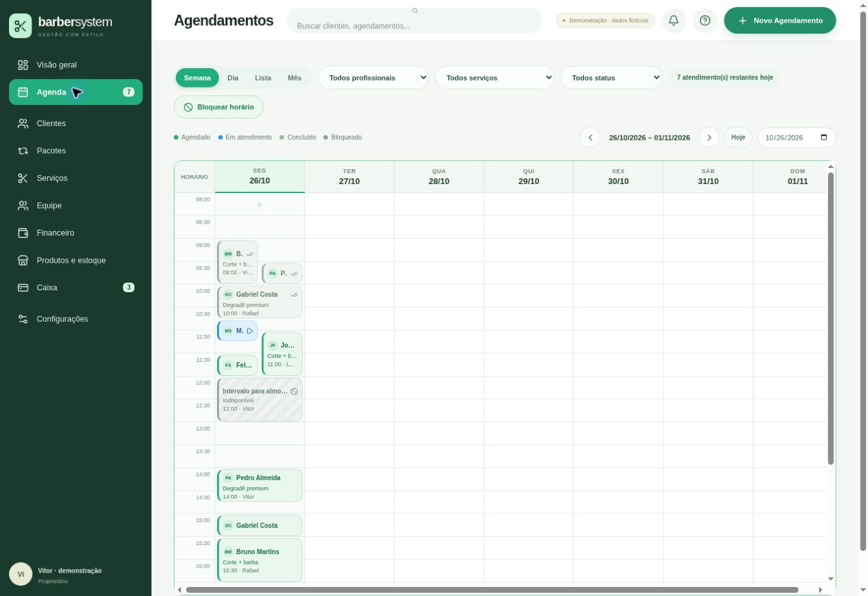Click the blocked icon on the lunch interval
Viewport: 868px width, 596px height.
point(294,391)
